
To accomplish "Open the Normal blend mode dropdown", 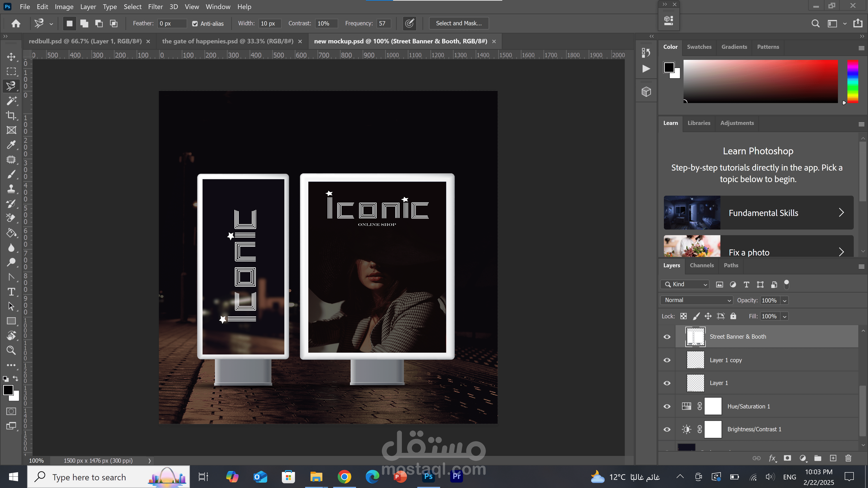I will point(696,300).
